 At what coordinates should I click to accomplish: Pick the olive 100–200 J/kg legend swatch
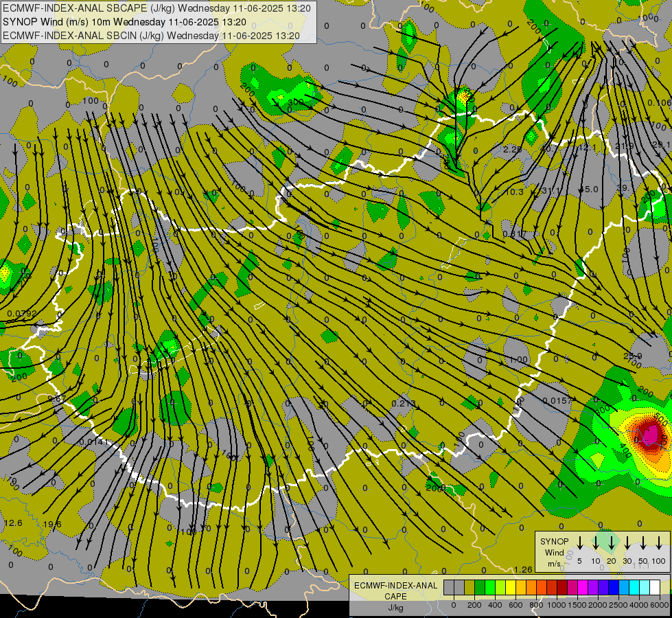tap(470, 588)
